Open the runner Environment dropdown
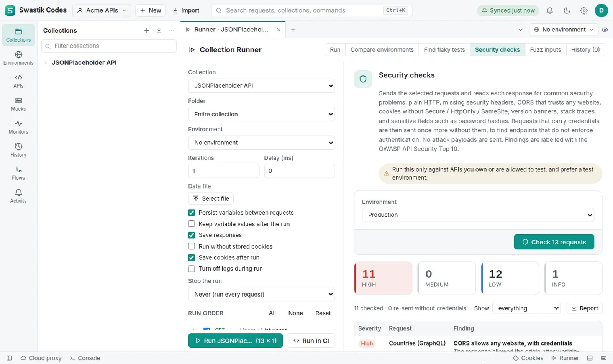 click(262, 143)
